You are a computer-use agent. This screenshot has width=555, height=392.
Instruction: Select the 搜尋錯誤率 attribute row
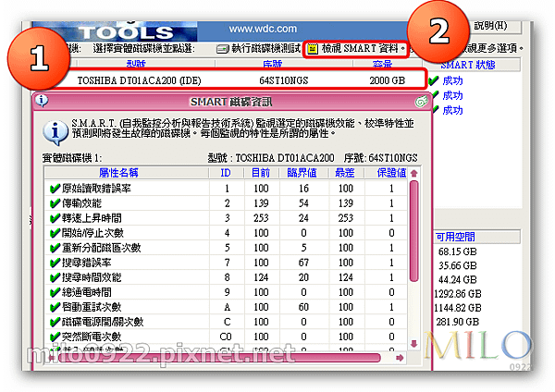tap(226, 263)
